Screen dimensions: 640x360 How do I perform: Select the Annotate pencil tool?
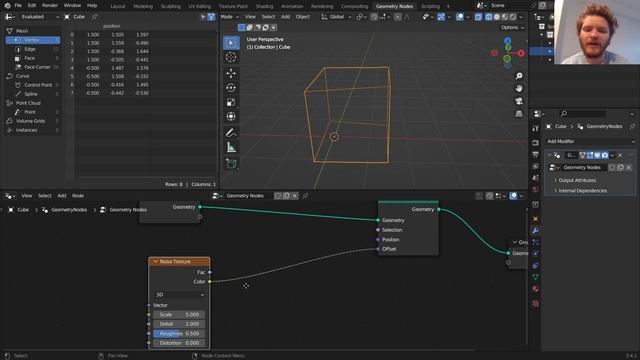[x=231, y=133]
